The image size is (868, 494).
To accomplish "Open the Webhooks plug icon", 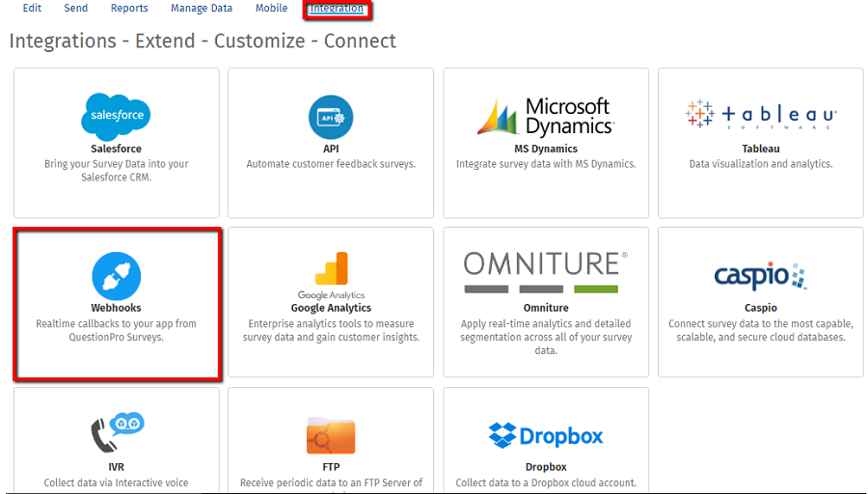I will (117, 276).
